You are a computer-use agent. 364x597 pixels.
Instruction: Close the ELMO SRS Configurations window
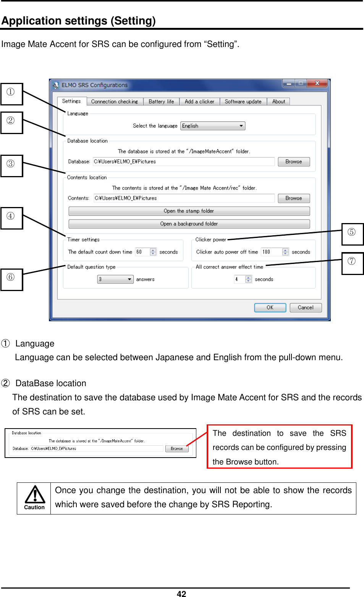317,83
